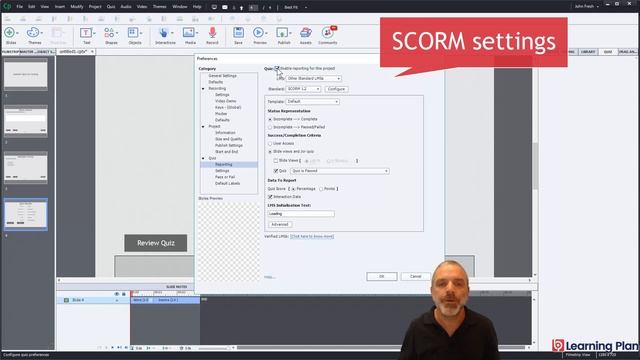The image size is (640, 360).
Task: Toggle the Interaction Data checkbox
Action: 270,197
